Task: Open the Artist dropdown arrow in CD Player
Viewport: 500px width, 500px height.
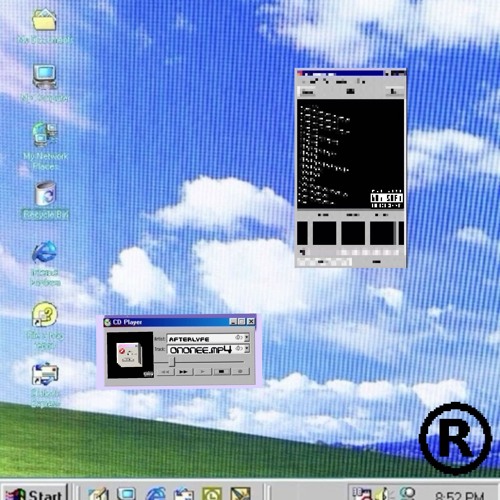Action: tap(247, 338)
